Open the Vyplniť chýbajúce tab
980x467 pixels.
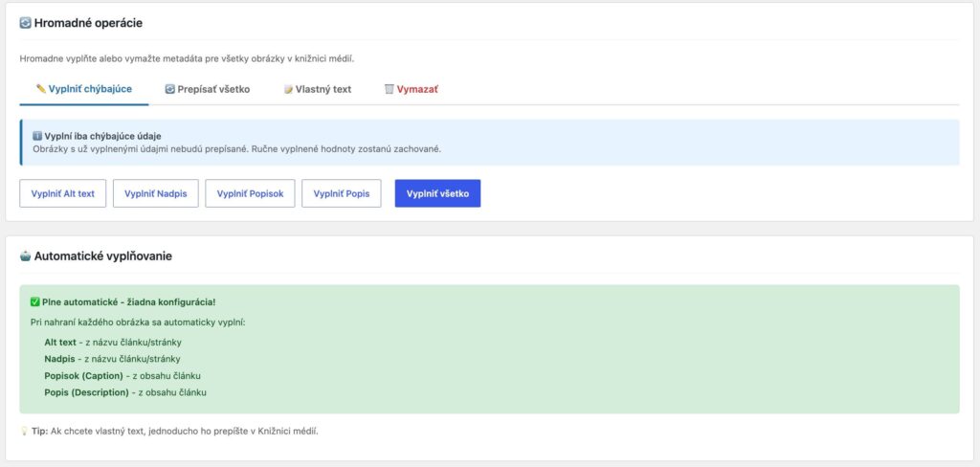click(x=84, y=89)
